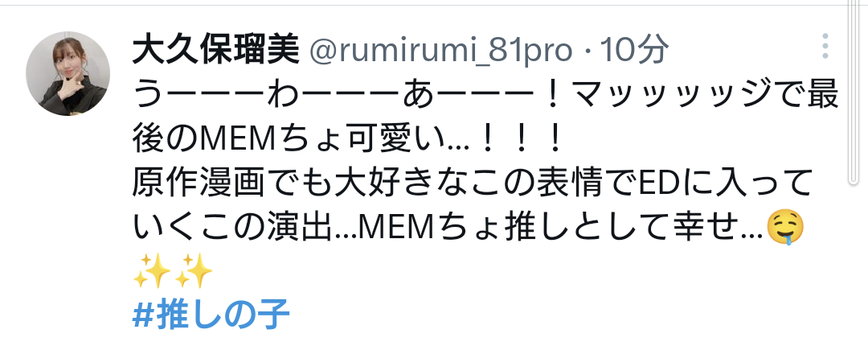Image resolution: width=868 pixels, height=346 pixels.
Task: Open the 大久保瑠美 display name link
Action: coord(216,50)
